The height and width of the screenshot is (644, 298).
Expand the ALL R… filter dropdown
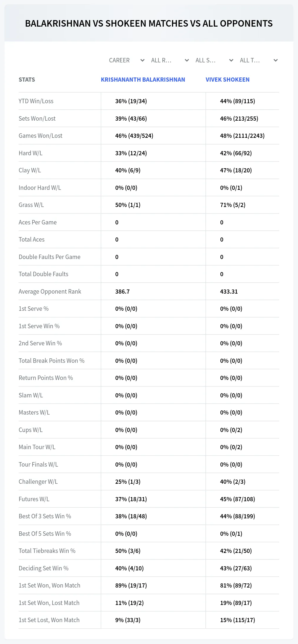click(x=170, y=60)
